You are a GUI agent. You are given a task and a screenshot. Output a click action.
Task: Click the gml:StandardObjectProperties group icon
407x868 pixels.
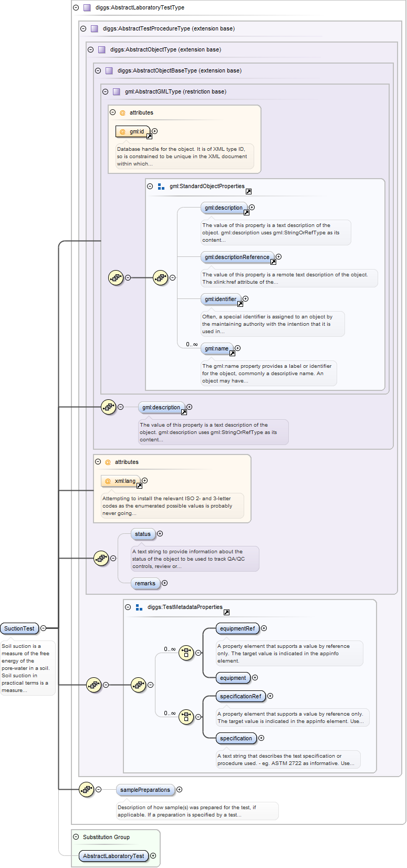161,187
